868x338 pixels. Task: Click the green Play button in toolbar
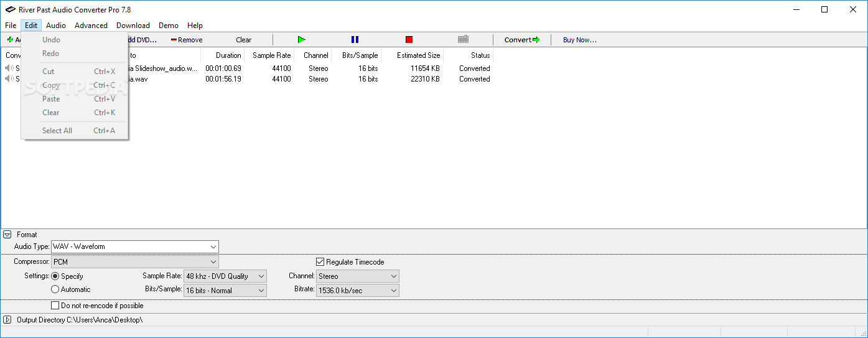tap(302, 40)
